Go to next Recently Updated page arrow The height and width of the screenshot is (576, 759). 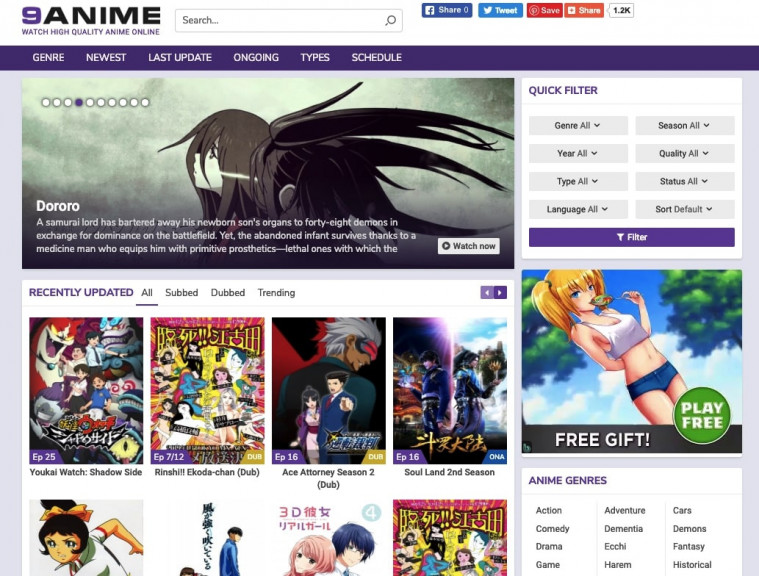(x=500, y=292)
